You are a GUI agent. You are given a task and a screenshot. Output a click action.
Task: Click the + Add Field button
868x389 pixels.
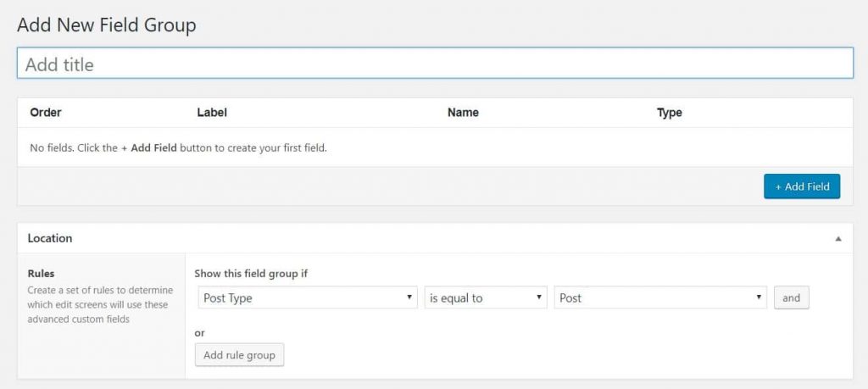click(801, 186)
